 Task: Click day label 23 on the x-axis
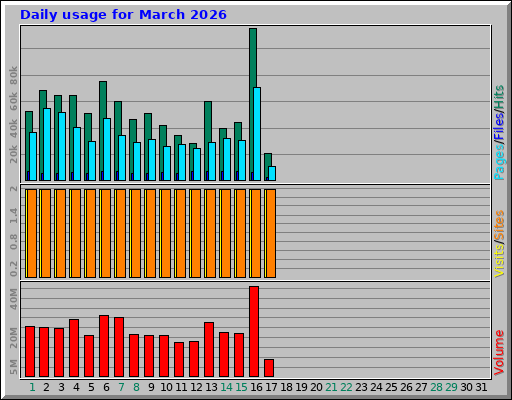click(x=361, y=387)
